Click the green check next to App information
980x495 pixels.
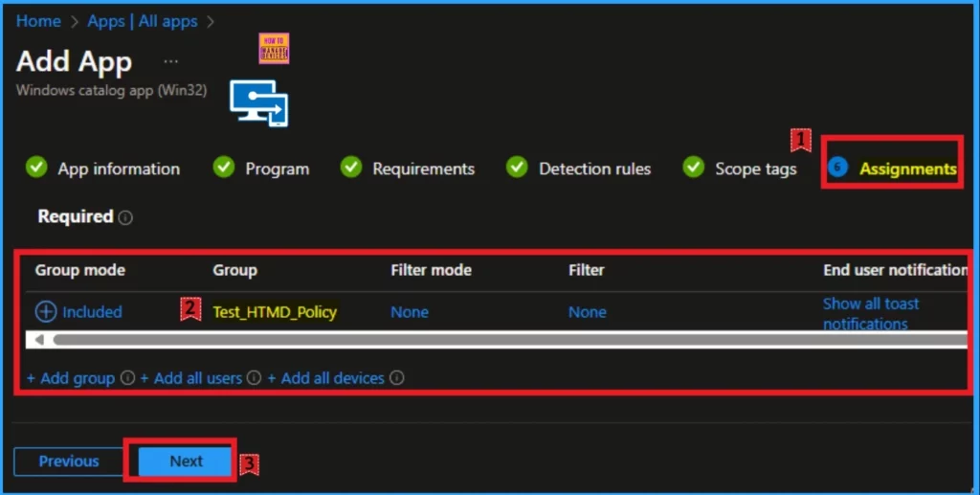point(36,167)
